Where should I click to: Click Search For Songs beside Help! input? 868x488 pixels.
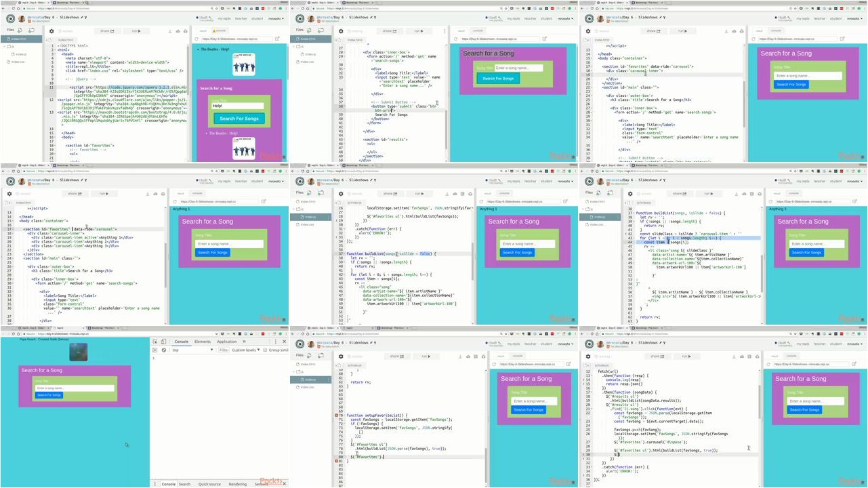click(239, 119)
